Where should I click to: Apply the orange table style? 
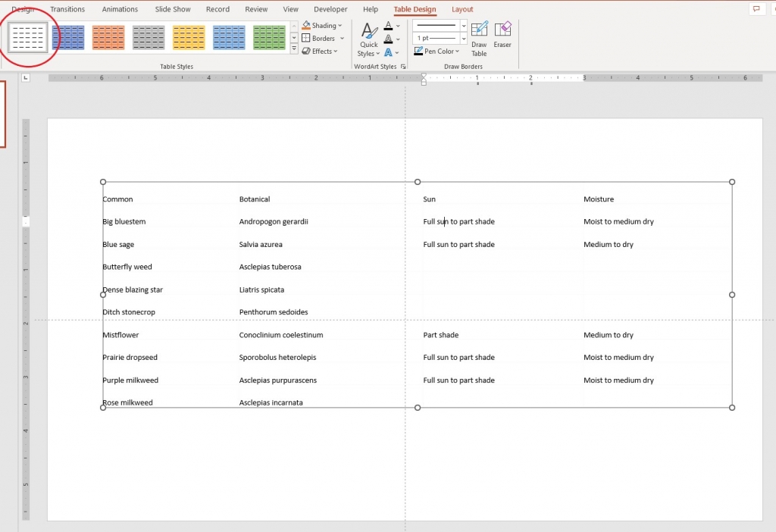(x=108, y=36)
